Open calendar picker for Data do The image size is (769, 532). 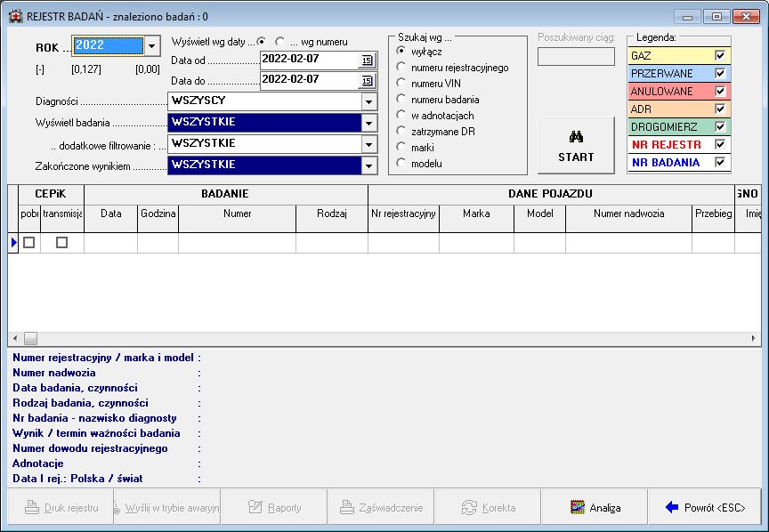(366, 80)
